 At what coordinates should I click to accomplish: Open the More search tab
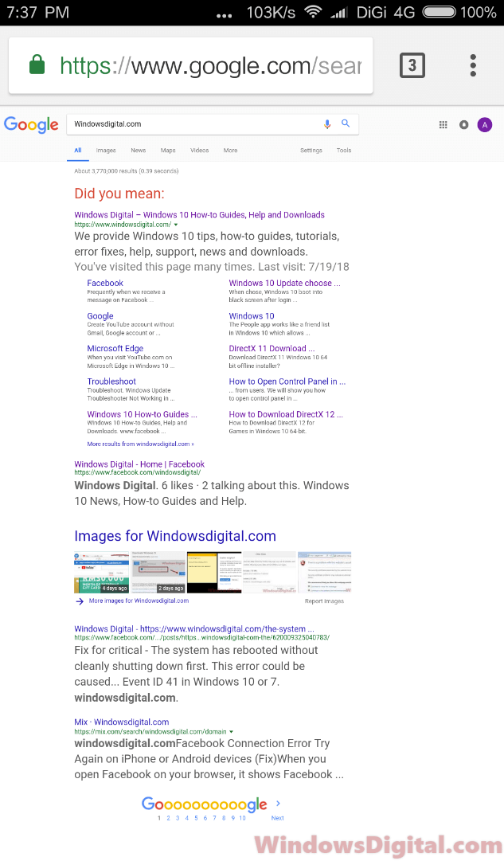click(231, 150)
